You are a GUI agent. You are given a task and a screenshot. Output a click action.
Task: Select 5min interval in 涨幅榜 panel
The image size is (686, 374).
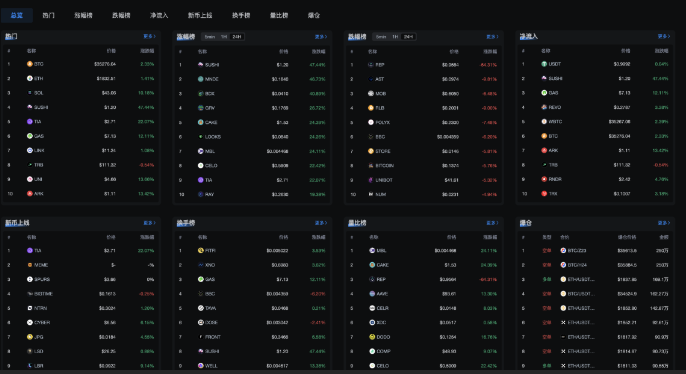[210, 37]
